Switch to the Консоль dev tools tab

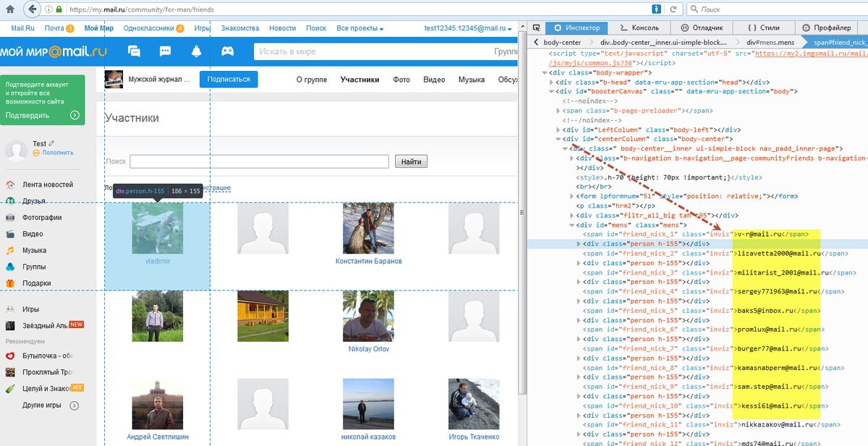639,28
